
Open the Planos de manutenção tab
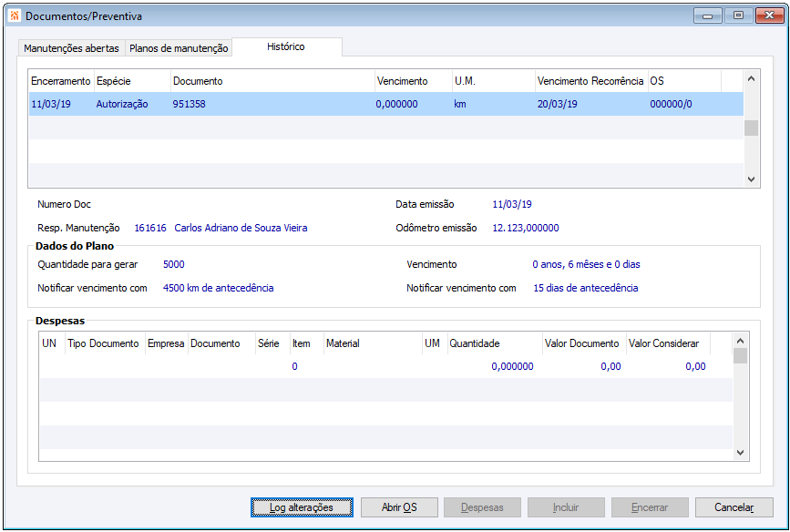point(179,48)
